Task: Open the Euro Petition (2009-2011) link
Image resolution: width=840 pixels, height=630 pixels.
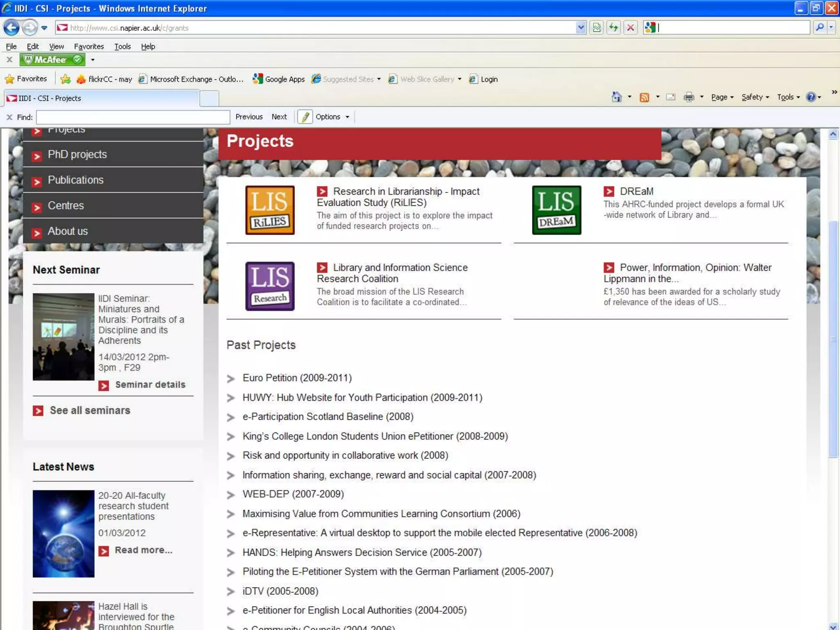Action: click(297, 378)
